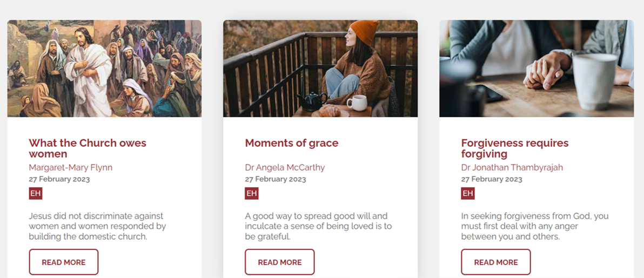Open "Forgiveness requires forgiving" article title
The width and height of the screenshot is (644, 278).
(515, 148)
